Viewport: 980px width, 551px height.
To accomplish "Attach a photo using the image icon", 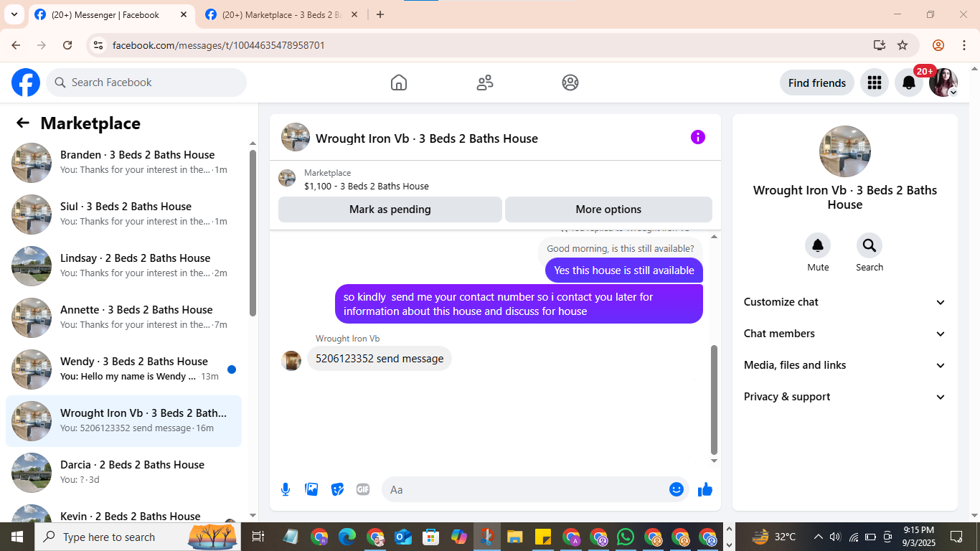I will (x=311, y=489).
